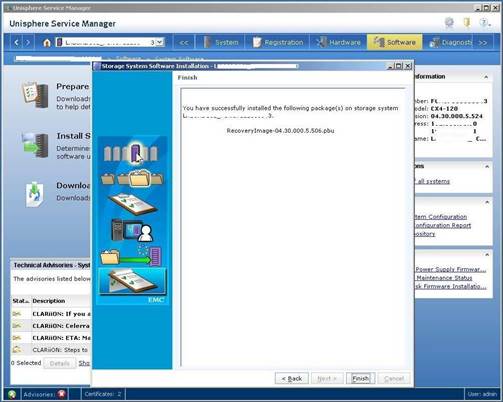
Task: Click the 04.30.000.5.524 version value
Action: click(x=457, y=116)
